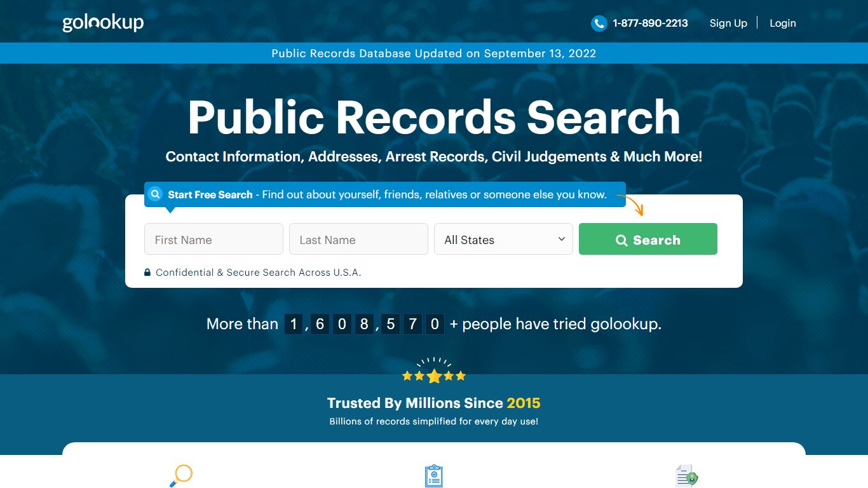Click 'Public Records Database Updated on September 13, 2022'
The width and height of the screenshot is (868, 488).
click(434, 53)
